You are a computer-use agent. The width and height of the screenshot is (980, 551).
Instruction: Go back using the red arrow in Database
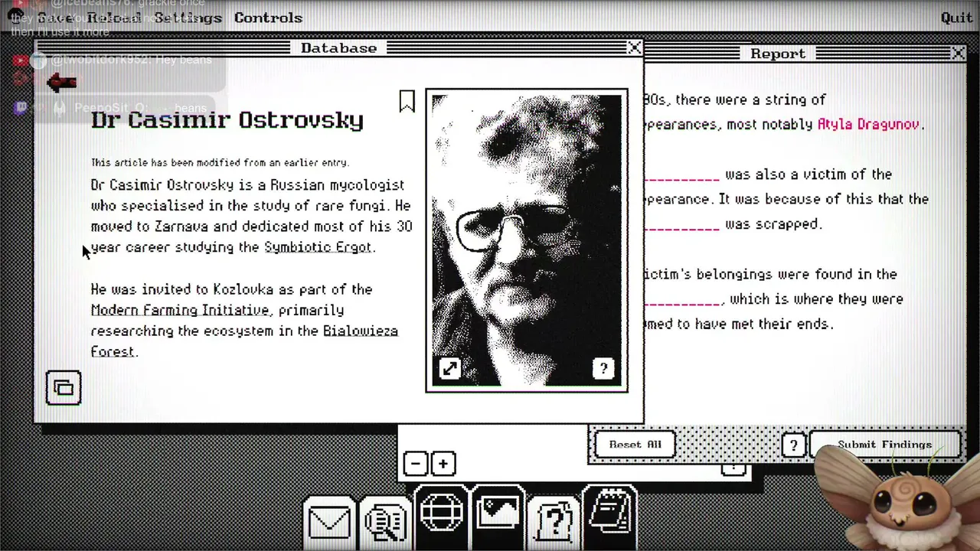pyautogui.click(x=61, y=82)
